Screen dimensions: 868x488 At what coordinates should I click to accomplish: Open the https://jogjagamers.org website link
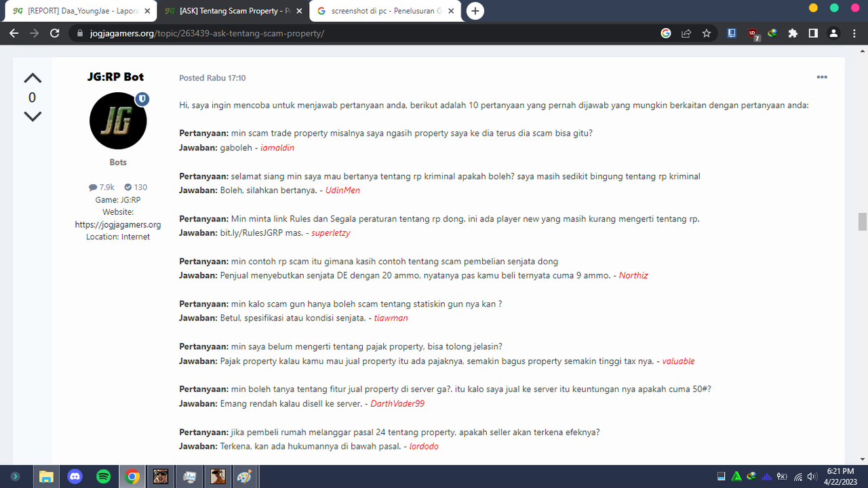[118, 224]
